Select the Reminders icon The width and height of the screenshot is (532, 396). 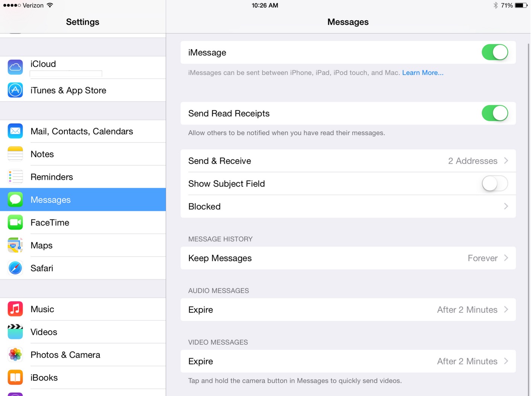tap(15, 177)
